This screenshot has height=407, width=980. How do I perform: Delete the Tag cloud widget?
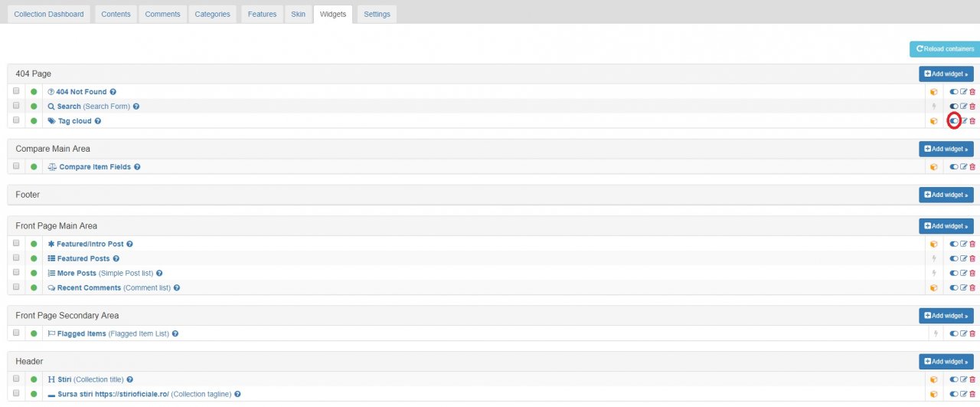click(x=972, y=121)
